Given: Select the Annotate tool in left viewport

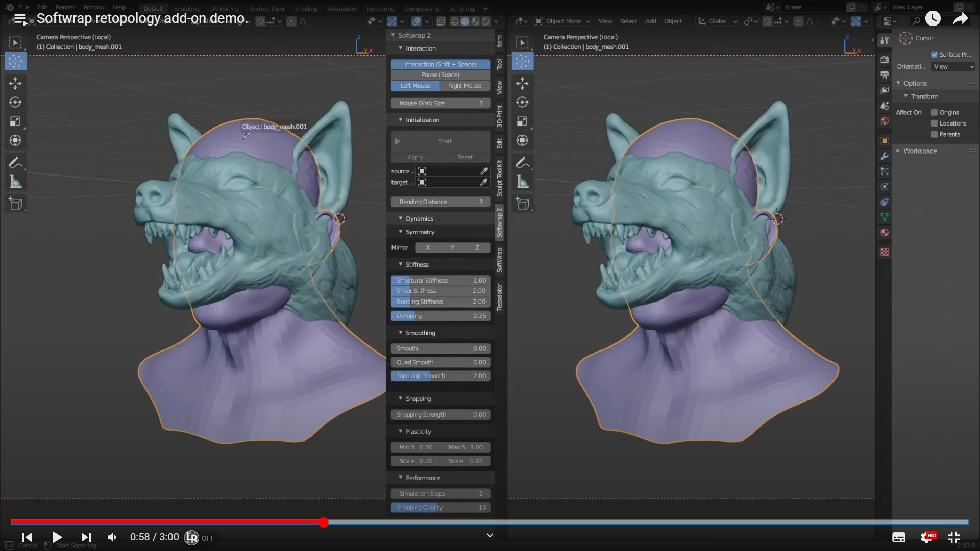Looking at the screenshot, I should [x=15, y=163].
